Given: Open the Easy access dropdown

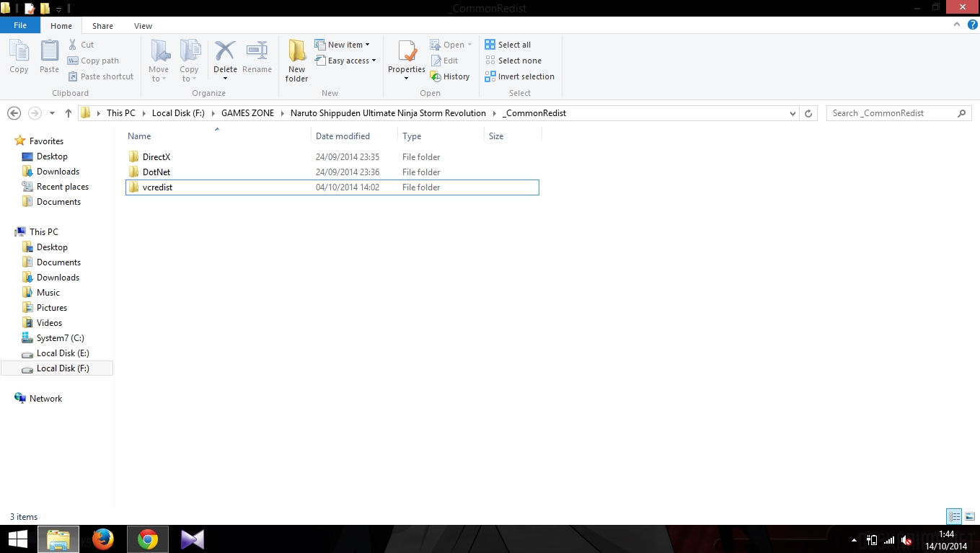Looking at the screenshot, I should [346, 61].
